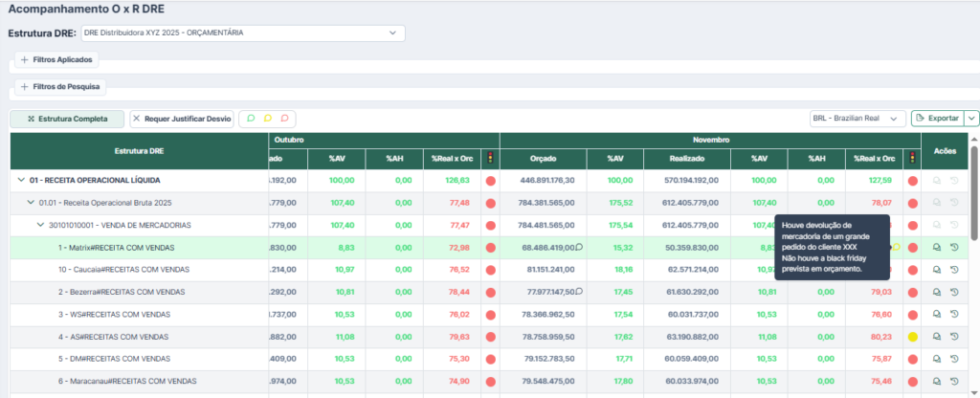Toggle Requer Justificar Desvio filter
The width and height of the screenshot is (980, 398).
click(181, 119)
